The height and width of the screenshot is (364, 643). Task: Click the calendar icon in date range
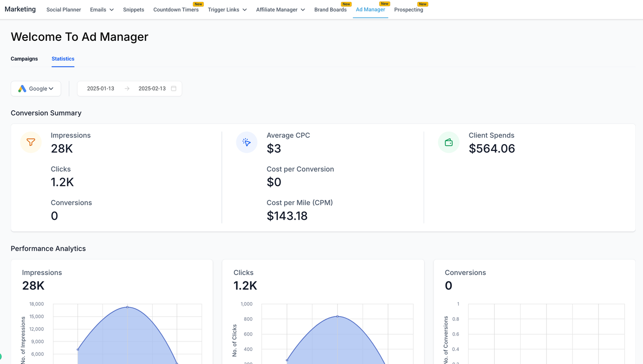tap(174, 89)
